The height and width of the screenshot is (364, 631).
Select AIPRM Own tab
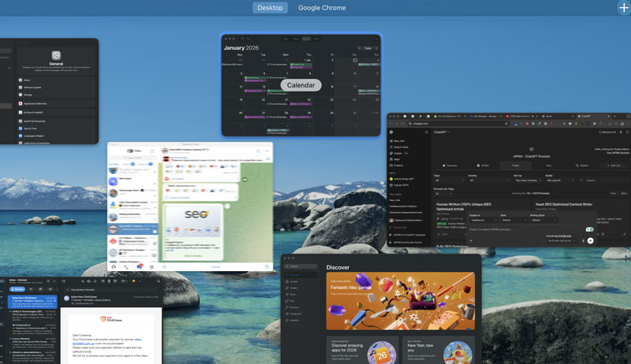tap(548, 165)
